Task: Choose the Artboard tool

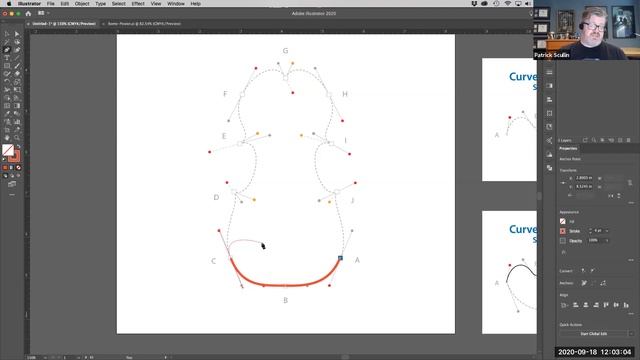Action: (x=7, y=130)
